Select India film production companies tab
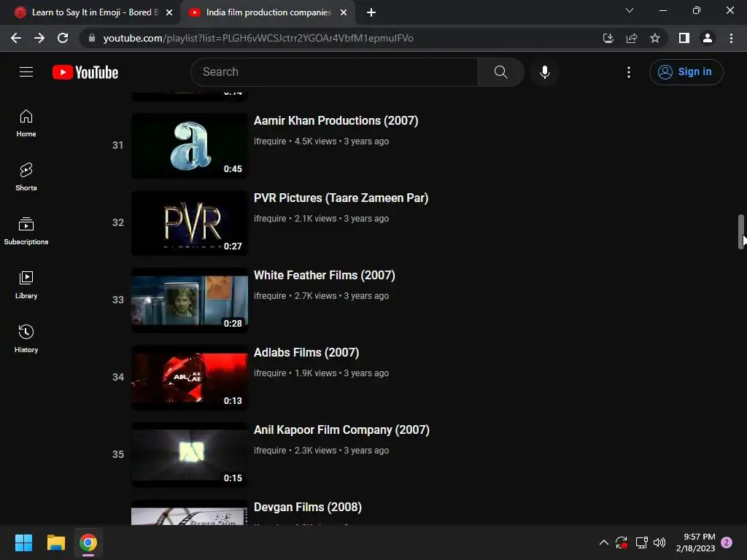747x560 pixels. coord(268,12)
